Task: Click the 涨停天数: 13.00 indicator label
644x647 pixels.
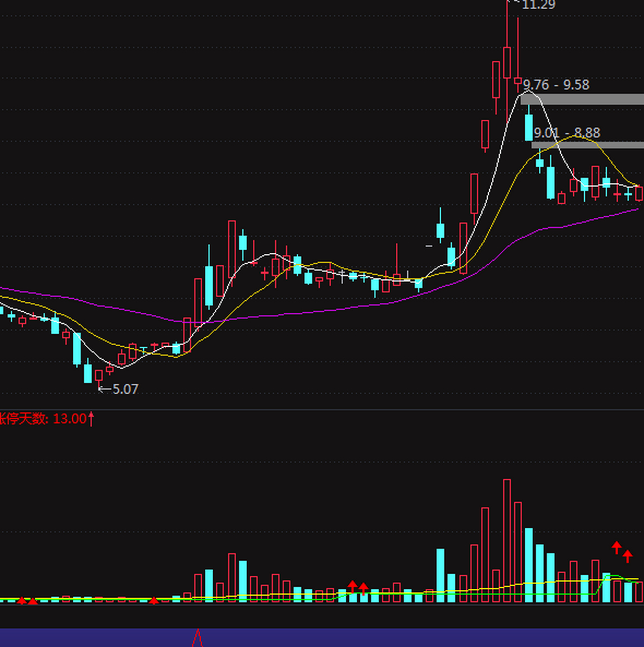Action: 45,419
